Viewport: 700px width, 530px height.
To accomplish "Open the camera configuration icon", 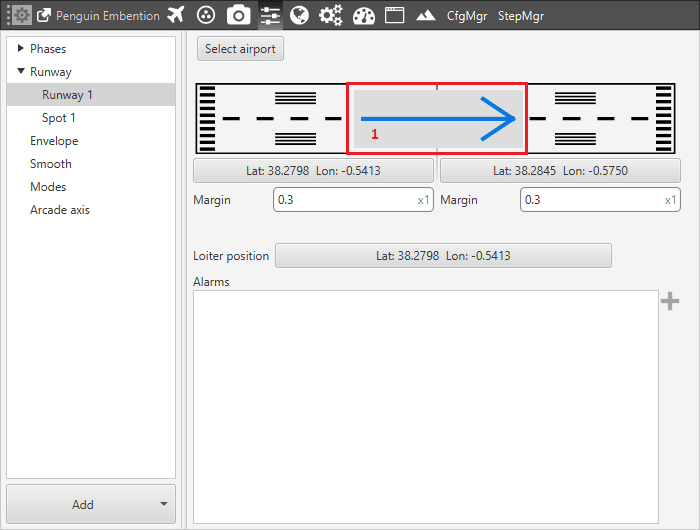I will click(238, 15).
